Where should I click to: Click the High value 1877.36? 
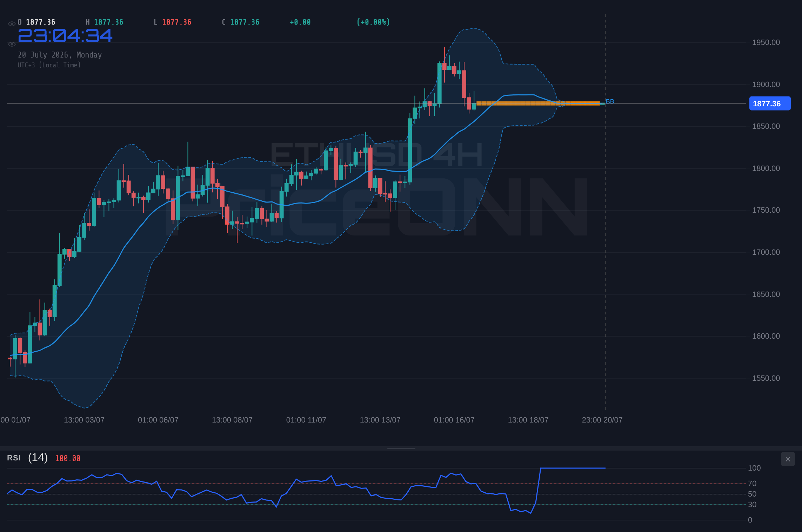coord(109,22)
